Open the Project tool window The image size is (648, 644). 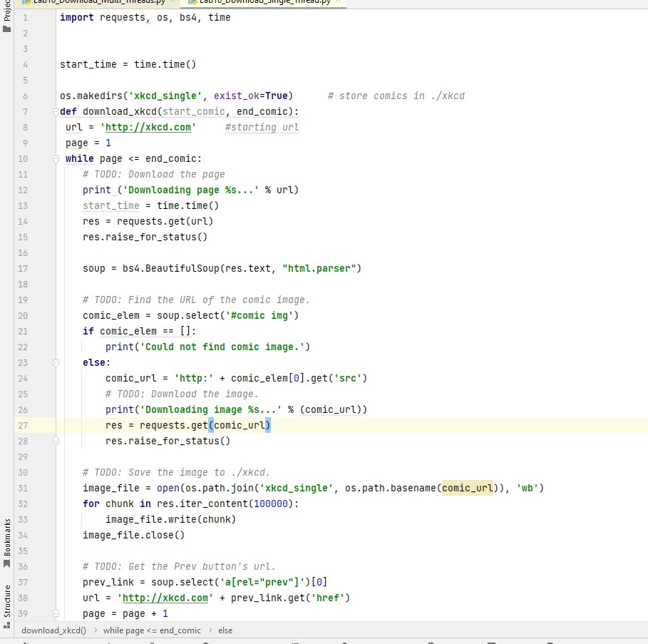[x=6, y=16]
